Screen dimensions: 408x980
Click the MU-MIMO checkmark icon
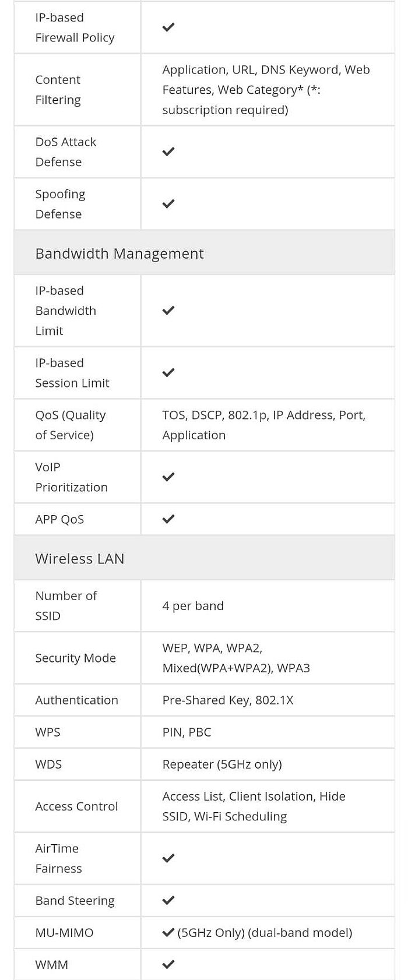tap(168, 932)
